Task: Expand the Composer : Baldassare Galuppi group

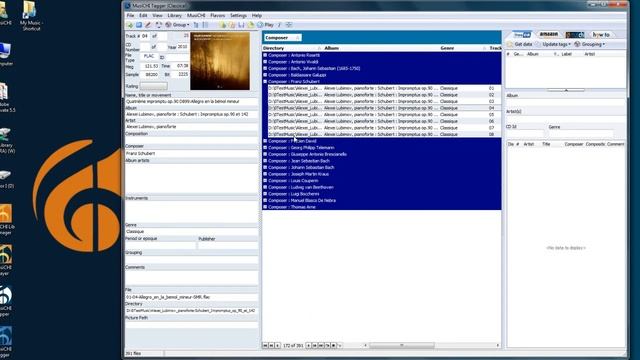Action: click(x=265, y=75)
